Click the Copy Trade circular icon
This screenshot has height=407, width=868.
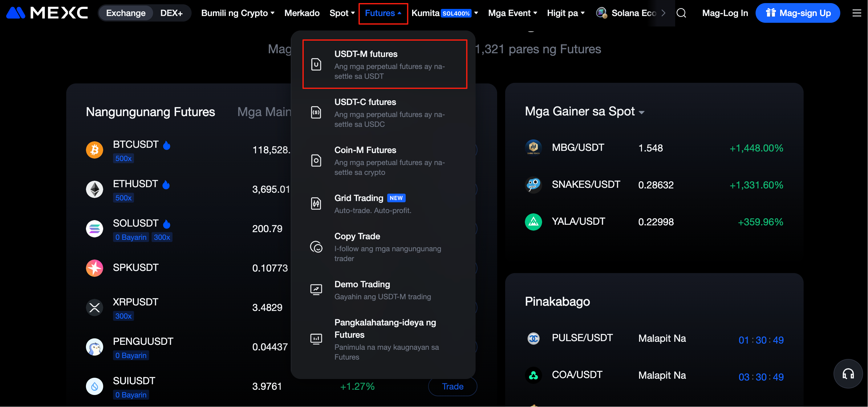coord(316,247)
